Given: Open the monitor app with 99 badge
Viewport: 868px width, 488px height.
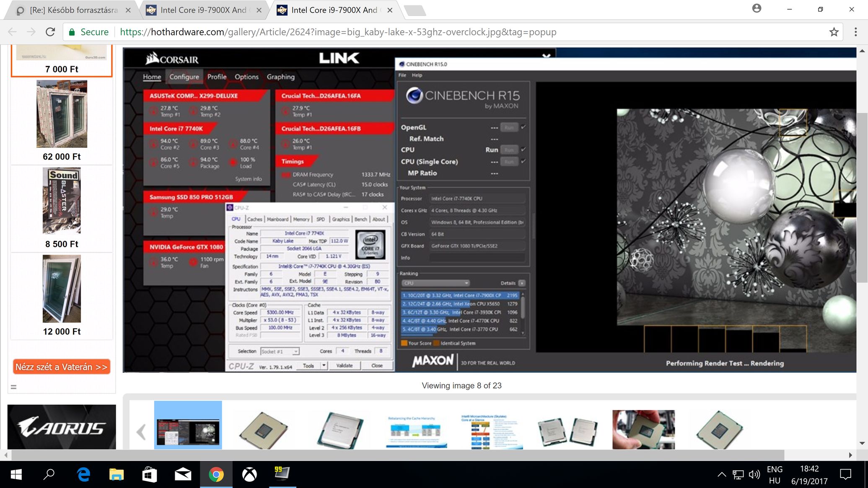Looking at the screenshot, I should [282, 473].
